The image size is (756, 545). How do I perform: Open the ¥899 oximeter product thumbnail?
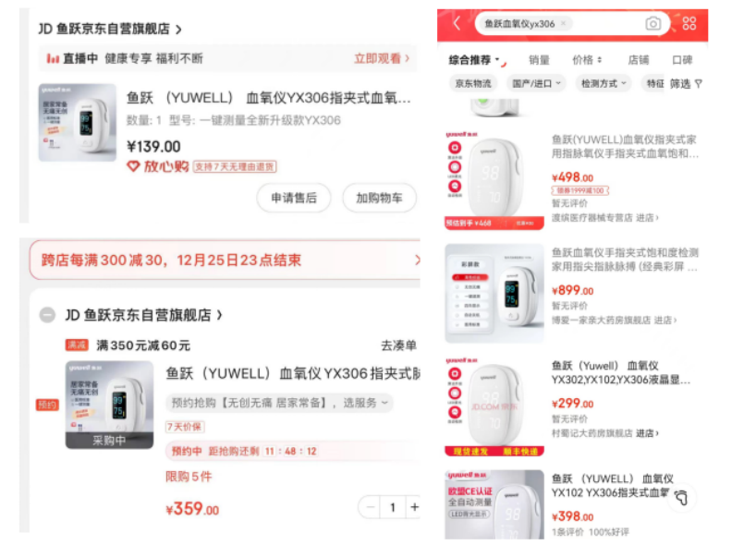point(494,294)
